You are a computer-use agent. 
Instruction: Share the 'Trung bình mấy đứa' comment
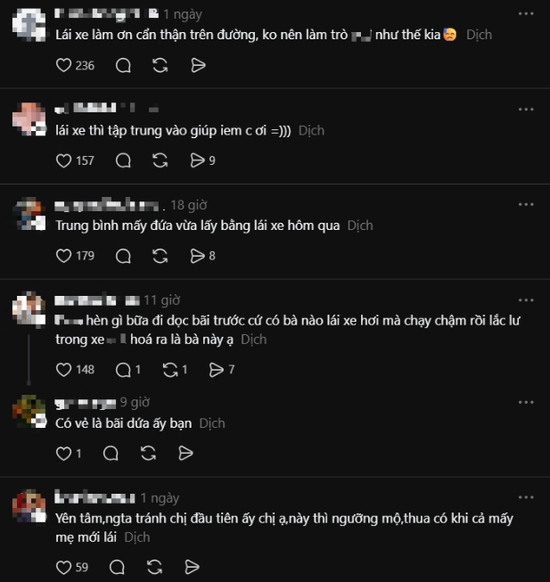197,256
